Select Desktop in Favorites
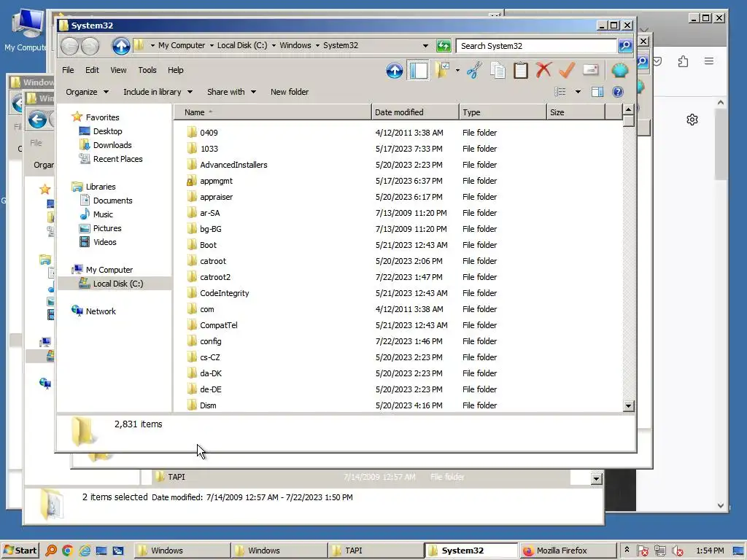The image size is (747, 560). (x=108, y=131)
